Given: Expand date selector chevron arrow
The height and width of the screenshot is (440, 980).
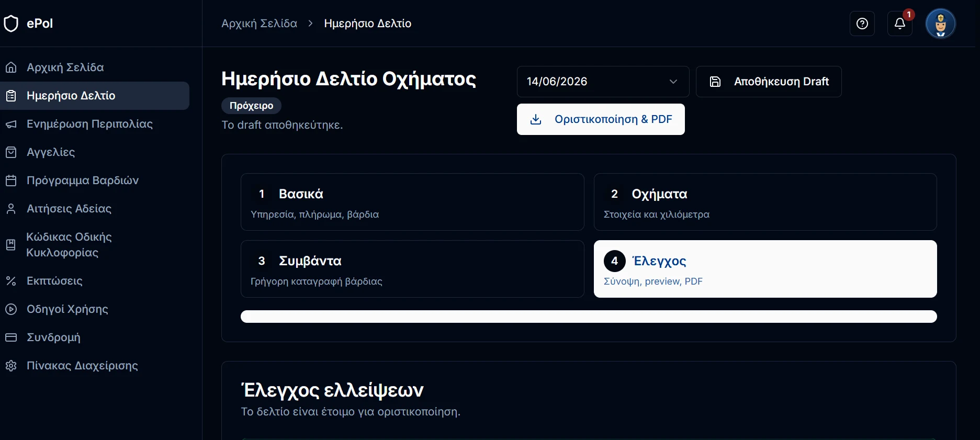Looking at the screenshot, I should click(x=673, y=82).
